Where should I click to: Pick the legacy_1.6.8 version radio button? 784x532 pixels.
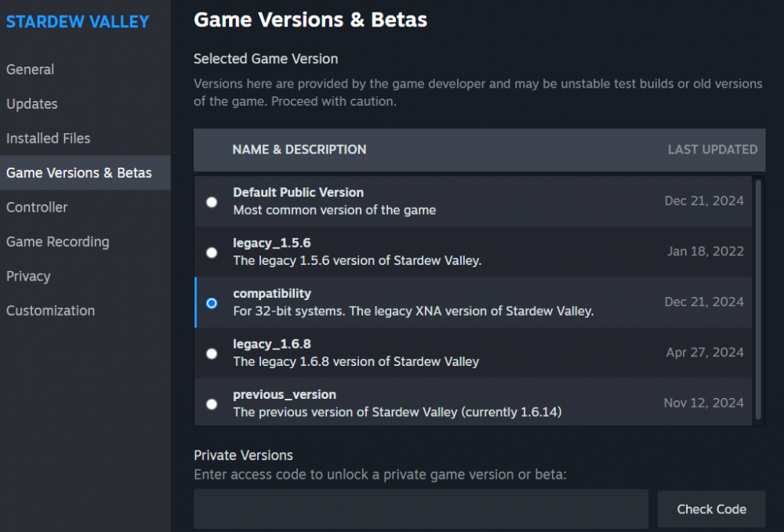tap(212, 353)
